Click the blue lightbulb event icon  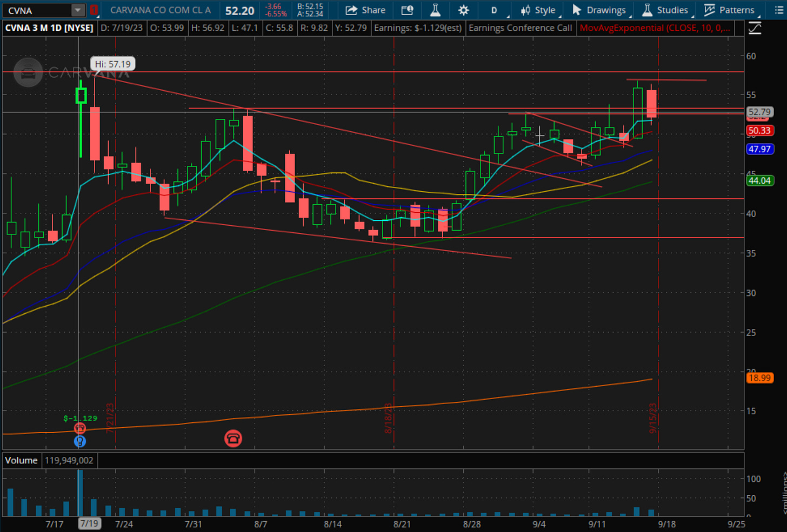(x=80, y=442)
